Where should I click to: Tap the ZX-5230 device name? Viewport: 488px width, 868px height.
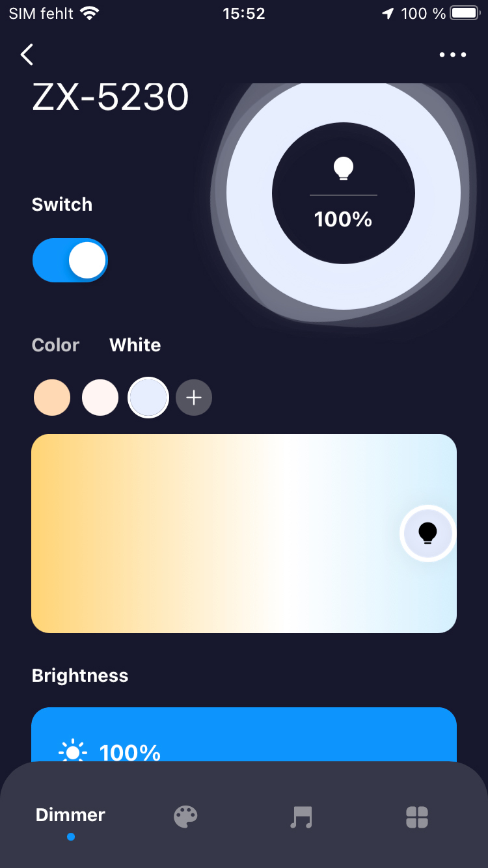coord(111,99)
